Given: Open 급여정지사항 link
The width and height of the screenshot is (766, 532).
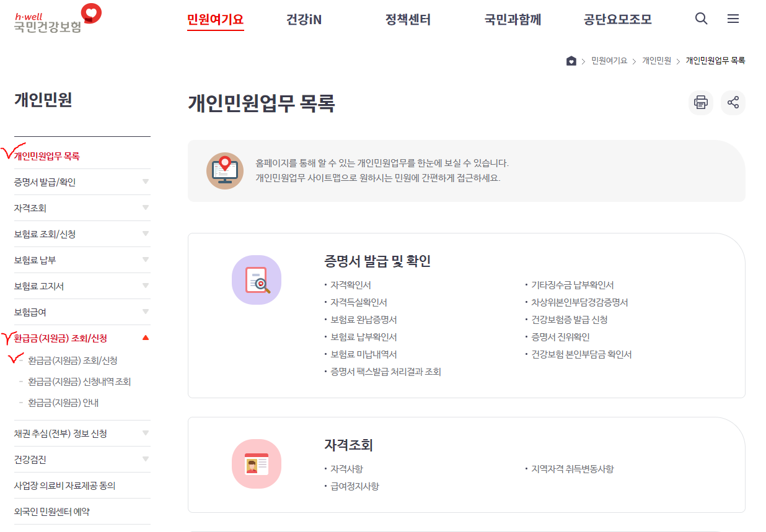Looking at the screenshot, I should point(355,486).
